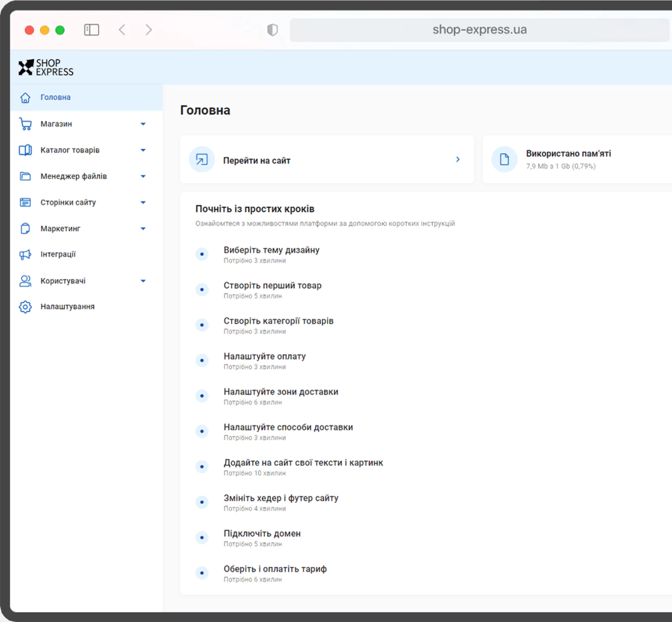Click the bullet icon beside Налаштуйте оплату

202,360
